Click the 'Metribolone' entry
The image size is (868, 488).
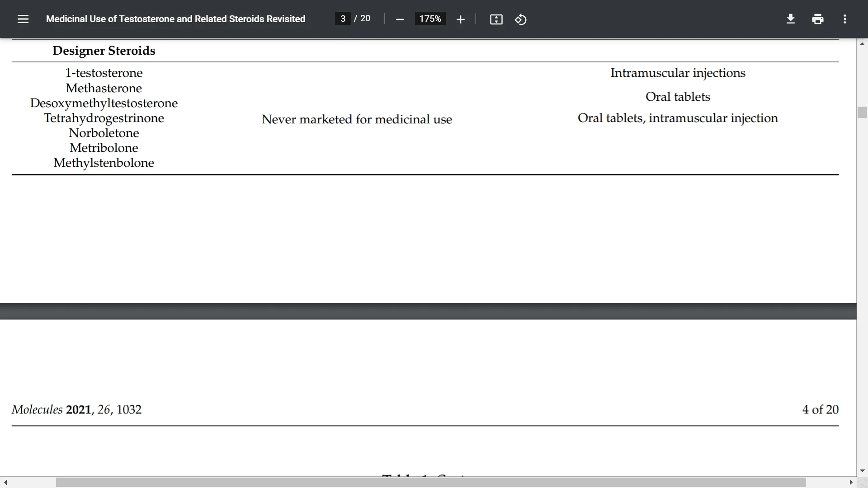click(104, 148)
